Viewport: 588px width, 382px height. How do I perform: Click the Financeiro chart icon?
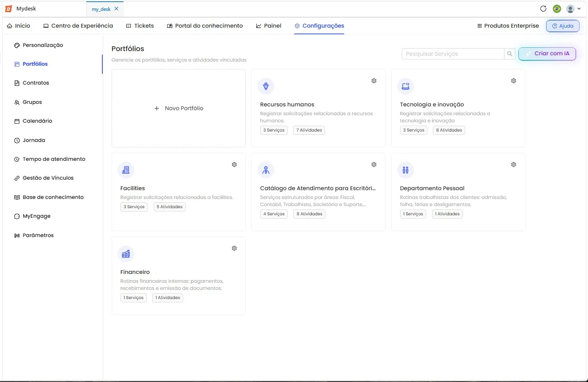tap(126, 254)
